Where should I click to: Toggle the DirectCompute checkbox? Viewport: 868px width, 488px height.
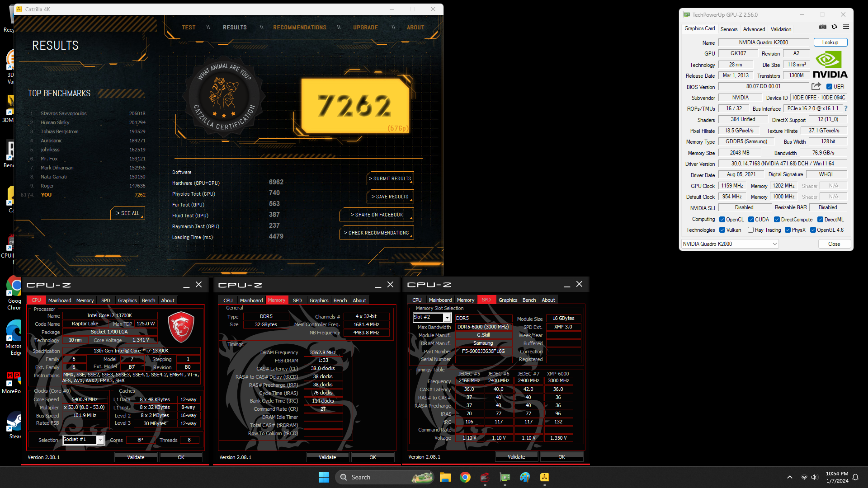777,220
